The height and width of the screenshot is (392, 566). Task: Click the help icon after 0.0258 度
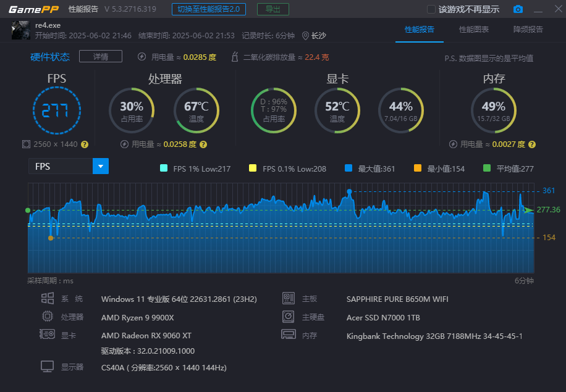[203, 144]
